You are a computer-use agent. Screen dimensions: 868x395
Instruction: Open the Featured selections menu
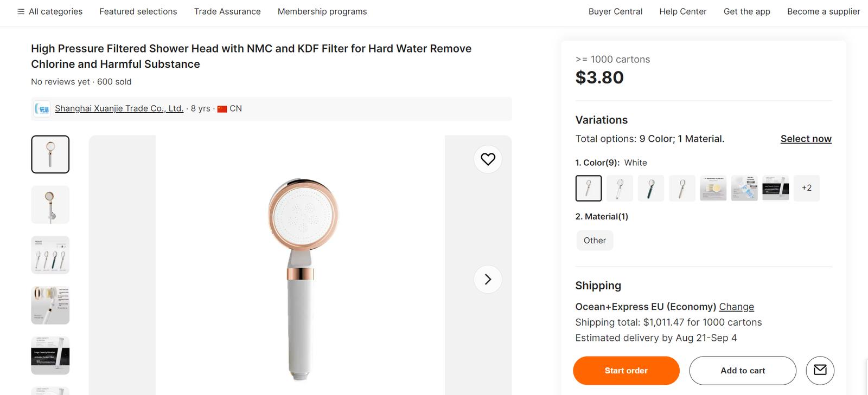(138, 11)
